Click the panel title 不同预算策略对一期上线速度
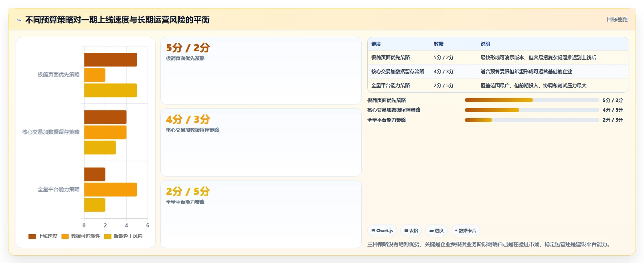644x263 pixels. pyautogui.click(x=117, y=20)
